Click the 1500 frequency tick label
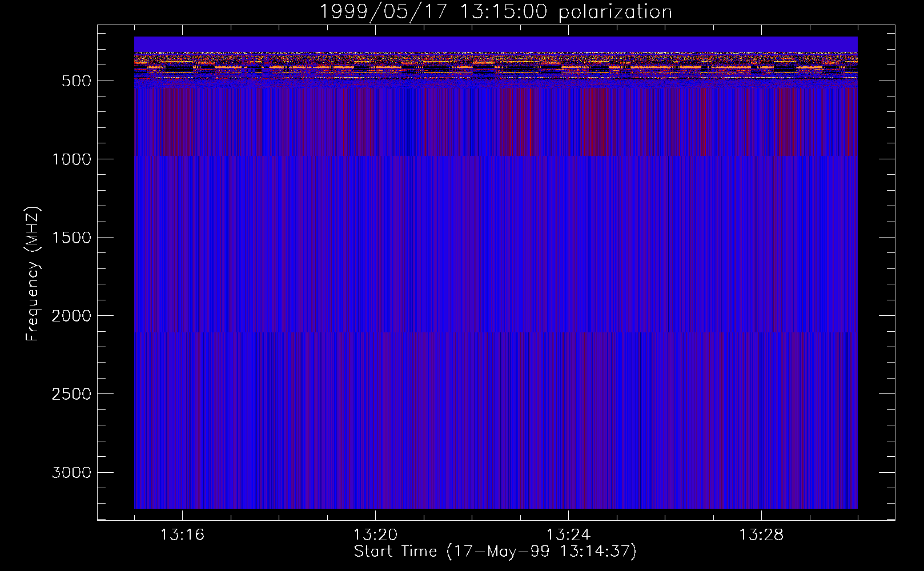This screenshot has width=924, height=571. (71, 238)
